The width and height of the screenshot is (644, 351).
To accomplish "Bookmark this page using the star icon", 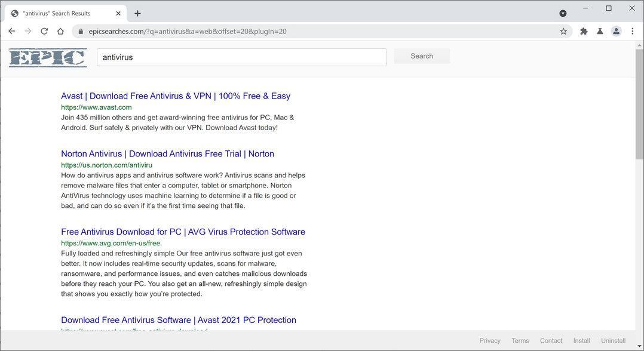I will 563,31.
